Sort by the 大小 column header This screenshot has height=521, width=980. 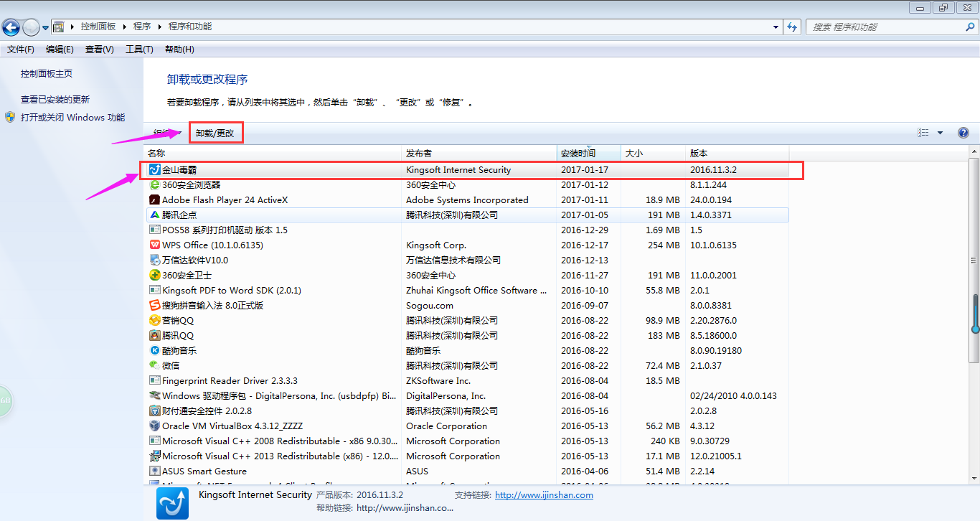coord(654,154)
